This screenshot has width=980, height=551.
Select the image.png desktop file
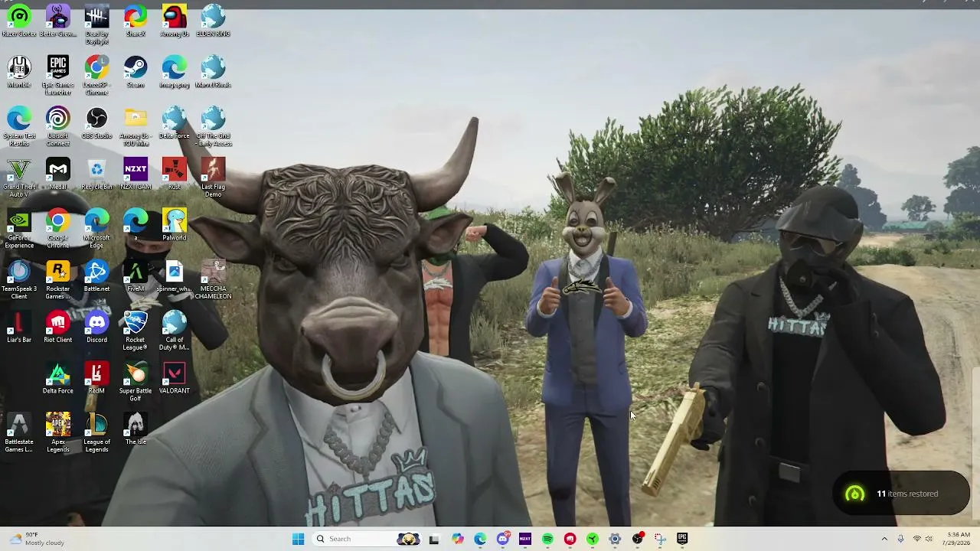tap(175, 72)
